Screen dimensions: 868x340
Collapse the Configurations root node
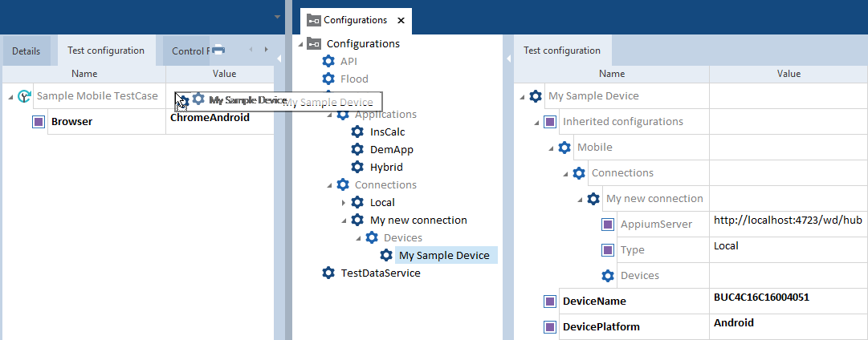point(300,43)
